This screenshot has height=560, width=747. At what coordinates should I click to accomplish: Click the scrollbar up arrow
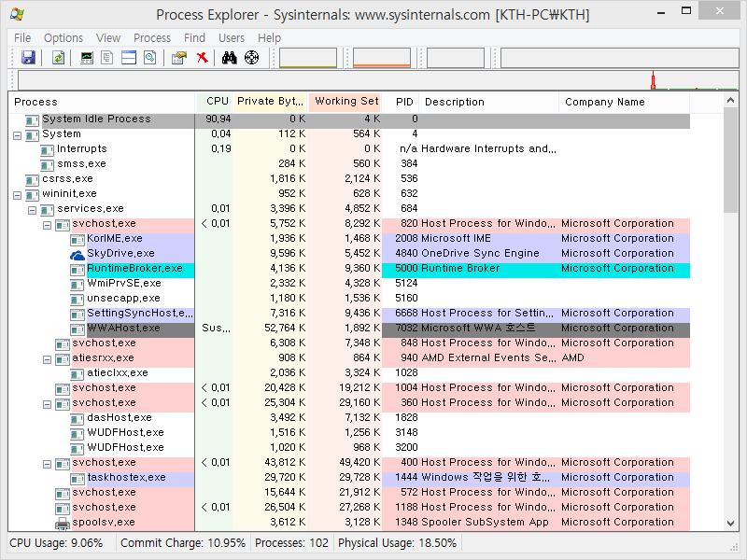[x=730, y=100]
